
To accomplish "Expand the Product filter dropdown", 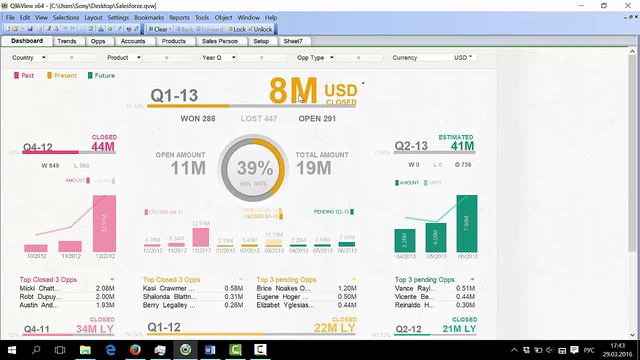I will point(139,58).
